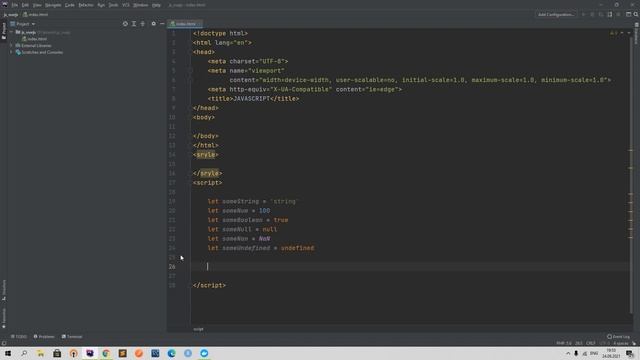Open the Database side tool window
The width and height of the screenshot is (640, 360).
(636, 34)
